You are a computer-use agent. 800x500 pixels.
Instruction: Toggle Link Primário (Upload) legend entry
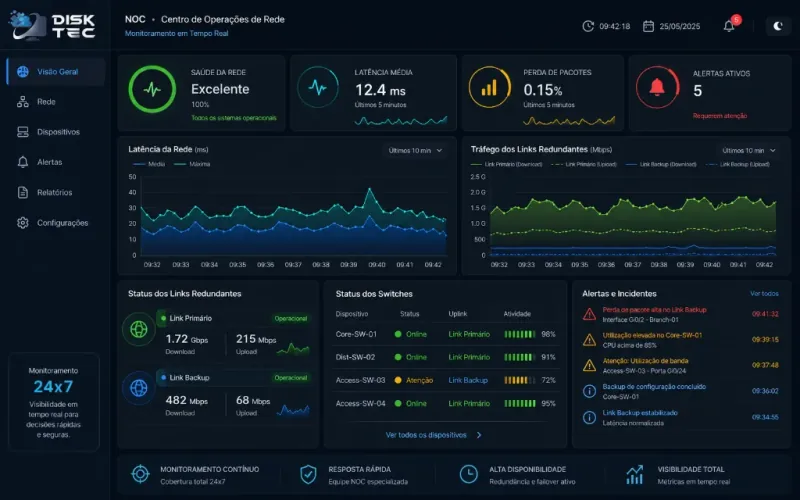point(584,164)
